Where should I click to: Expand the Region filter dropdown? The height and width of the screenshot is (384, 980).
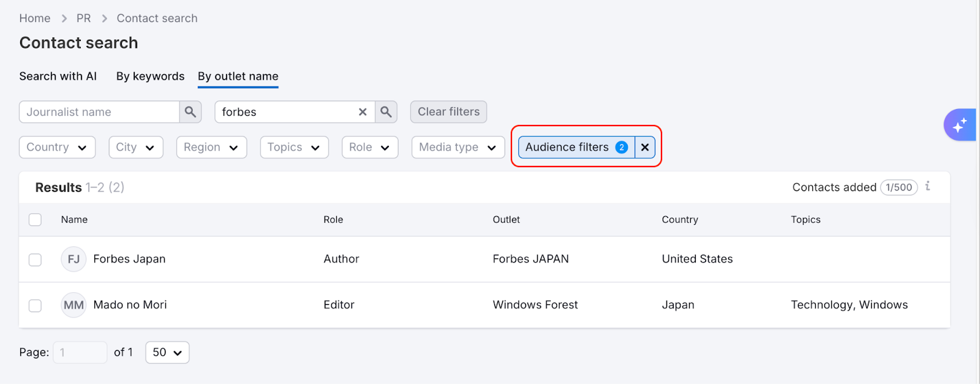click(x=211, y=147)
